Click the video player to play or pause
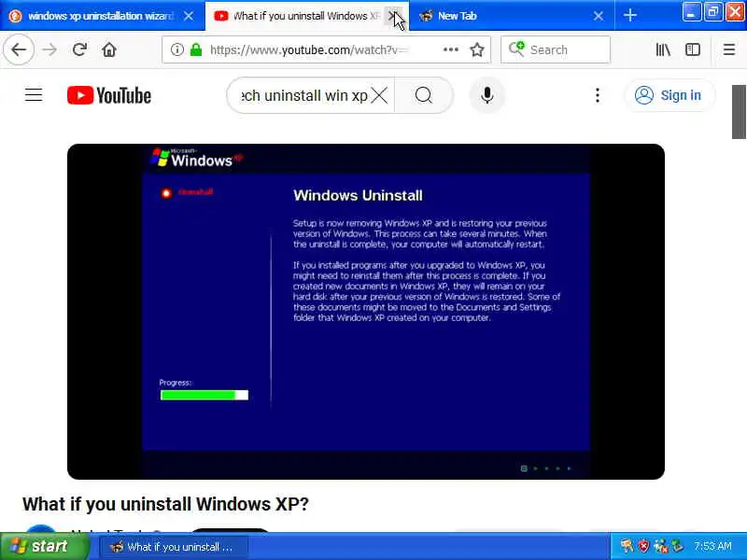 click(366, 312)
